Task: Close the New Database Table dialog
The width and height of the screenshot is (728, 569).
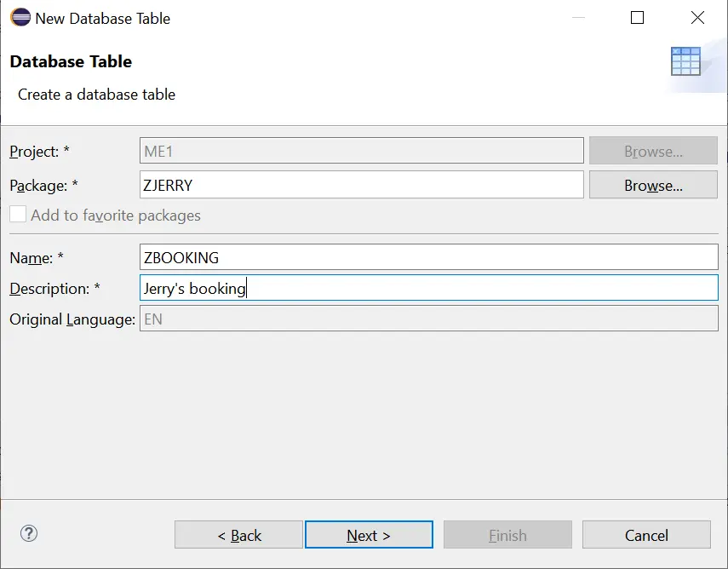Action: click(697, 18)
